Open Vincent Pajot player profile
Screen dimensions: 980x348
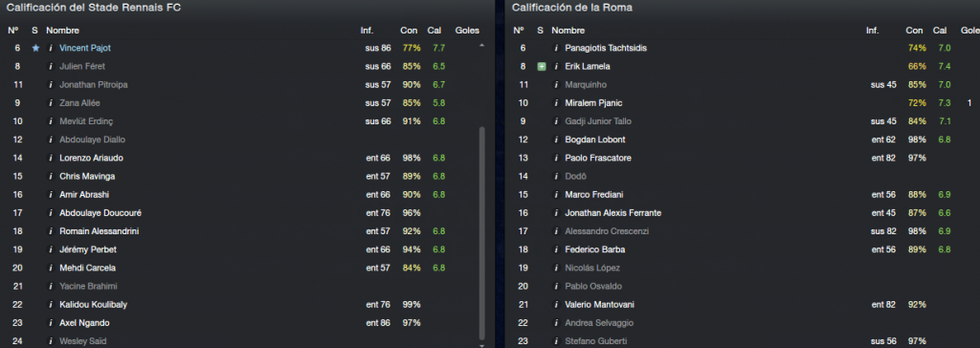[85, 48]
